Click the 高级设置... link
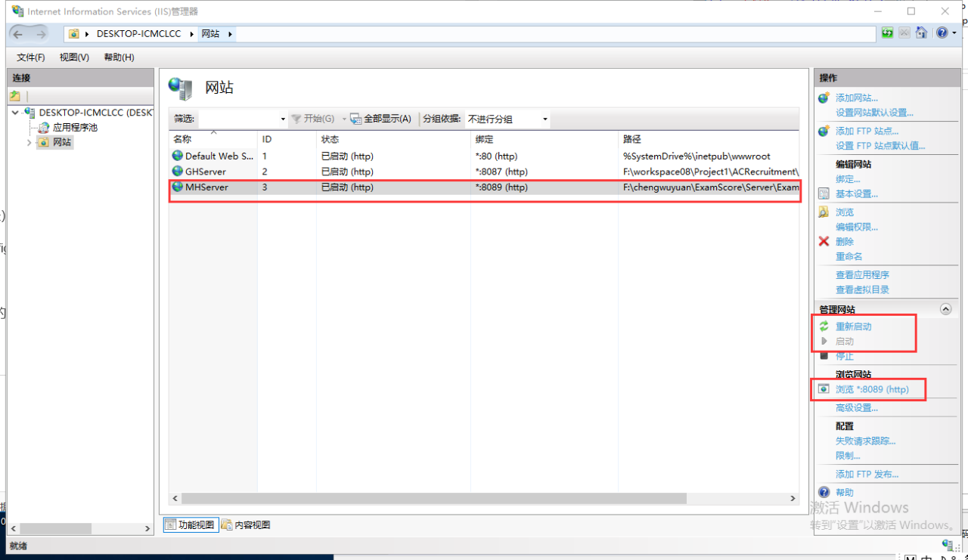This screenshot has height=560, width=968. click(x=857, y=408)
